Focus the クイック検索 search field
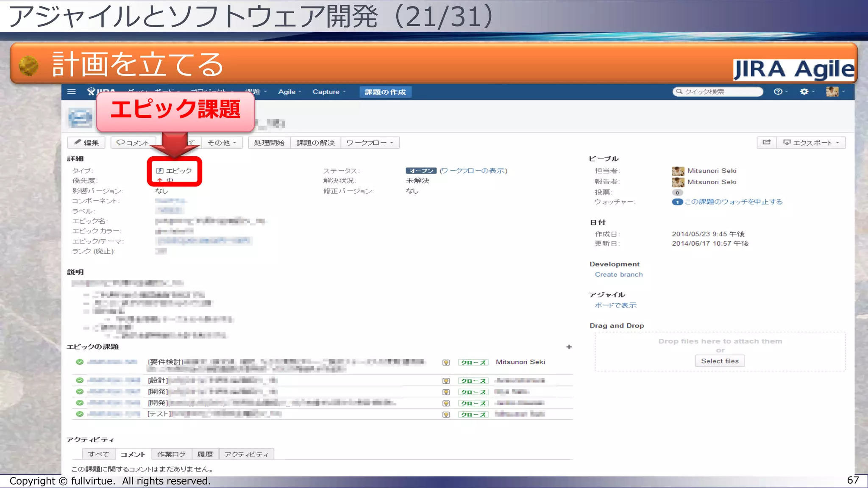The height and width of the screenshot is (488, 868). click(718, 91)
